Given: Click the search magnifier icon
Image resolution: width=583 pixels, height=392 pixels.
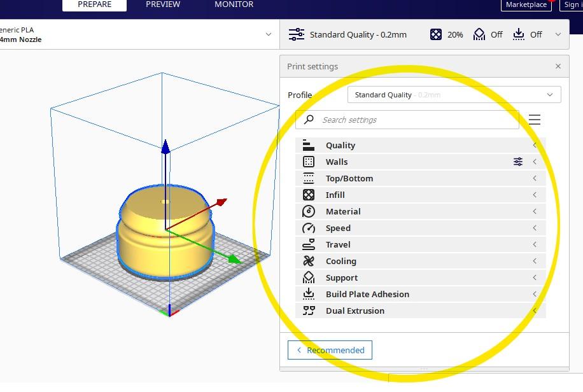Looking at the screenshot, I should tap(309, 120).
